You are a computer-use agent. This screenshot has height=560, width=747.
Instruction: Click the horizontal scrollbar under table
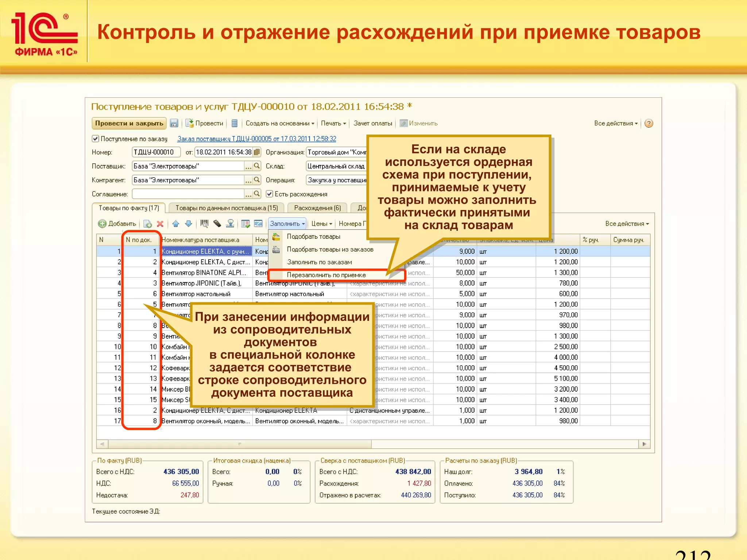[240, 444]
